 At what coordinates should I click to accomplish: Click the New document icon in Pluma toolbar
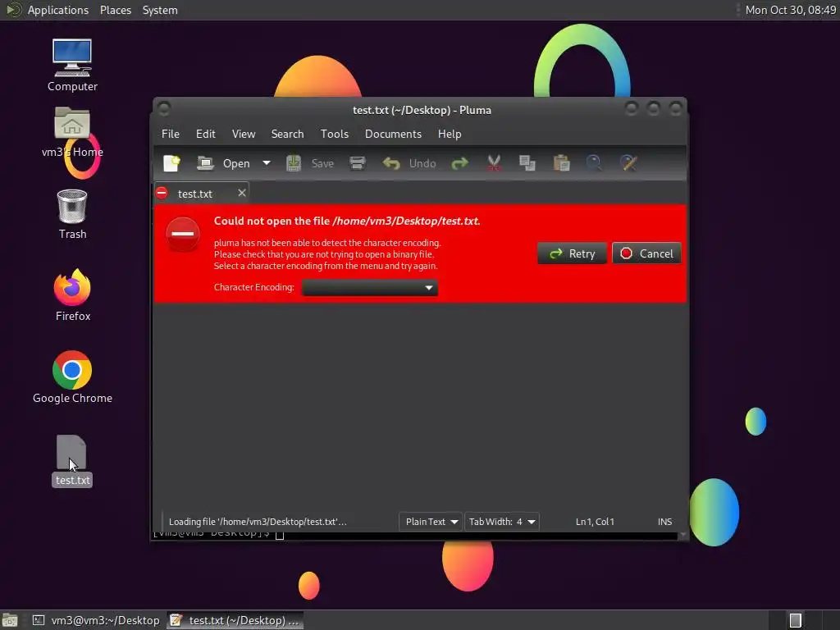(x=171, y=163)
